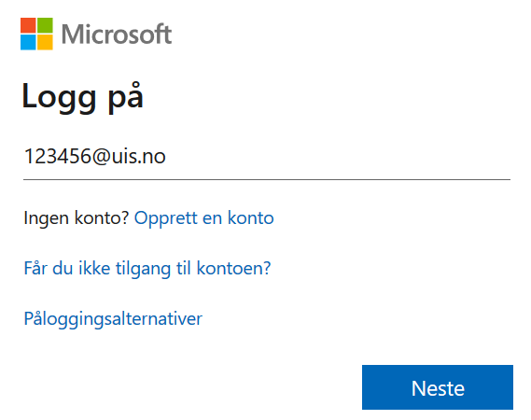
Task: Click the Neste button
Action: 438,387
